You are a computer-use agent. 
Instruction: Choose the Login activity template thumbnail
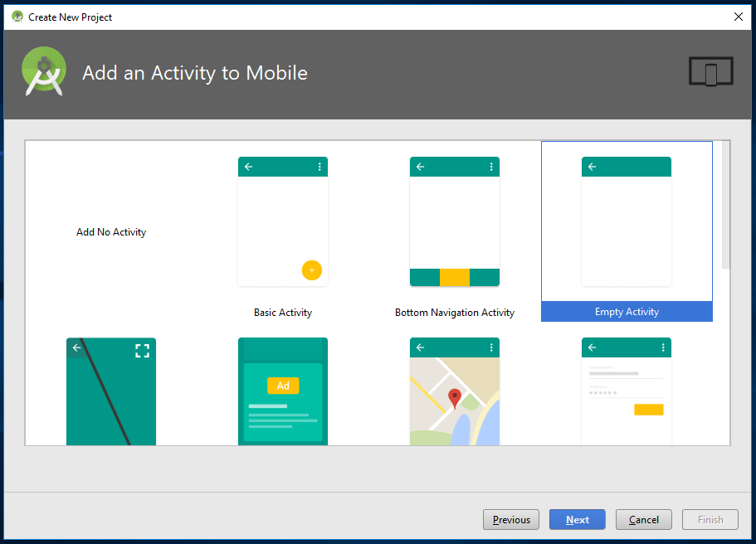[x=627, y=391]
